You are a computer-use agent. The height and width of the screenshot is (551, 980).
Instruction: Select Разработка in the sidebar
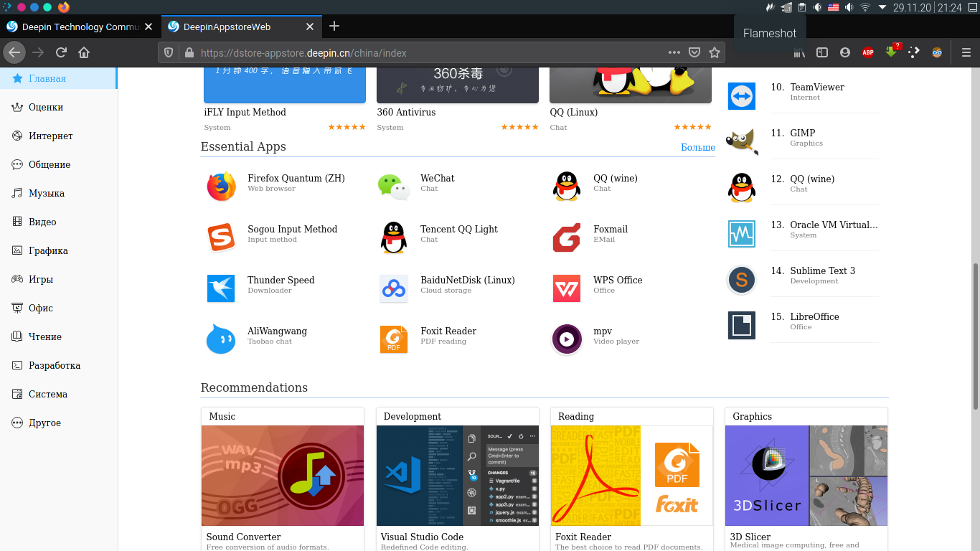(58, 365)
